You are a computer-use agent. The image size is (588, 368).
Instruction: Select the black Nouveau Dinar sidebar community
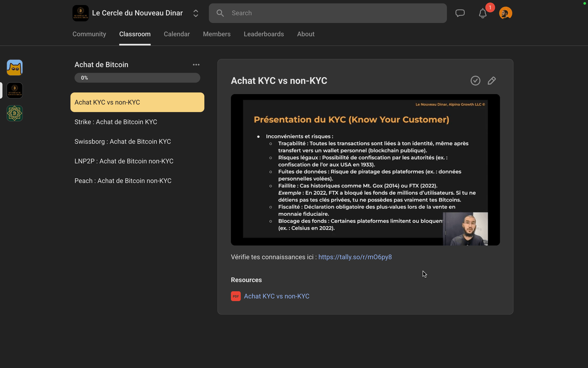pyautogui.click(x=15, y=90)
